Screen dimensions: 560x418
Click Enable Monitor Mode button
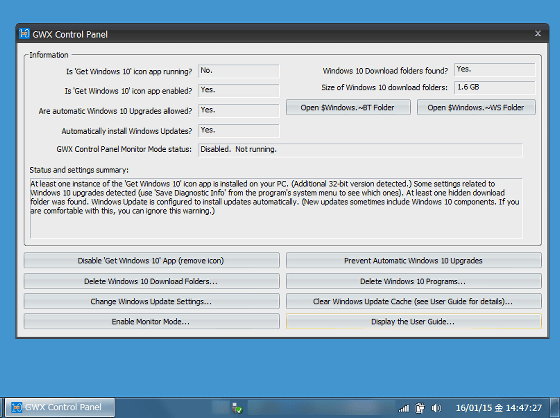(151, 321)
